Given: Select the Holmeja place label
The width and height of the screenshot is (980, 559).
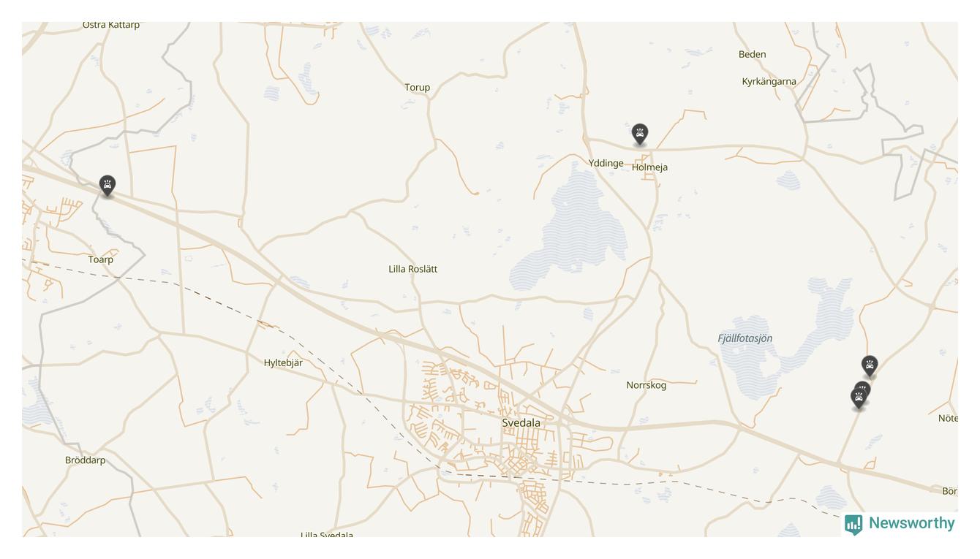Looking at the screenshot, I should pyautogui.click(x=650, y=167).
